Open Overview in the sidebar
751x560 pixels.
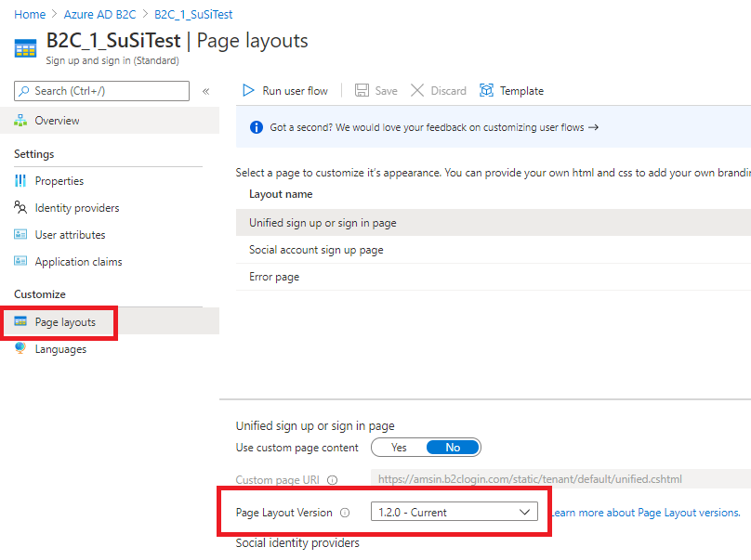109,121
